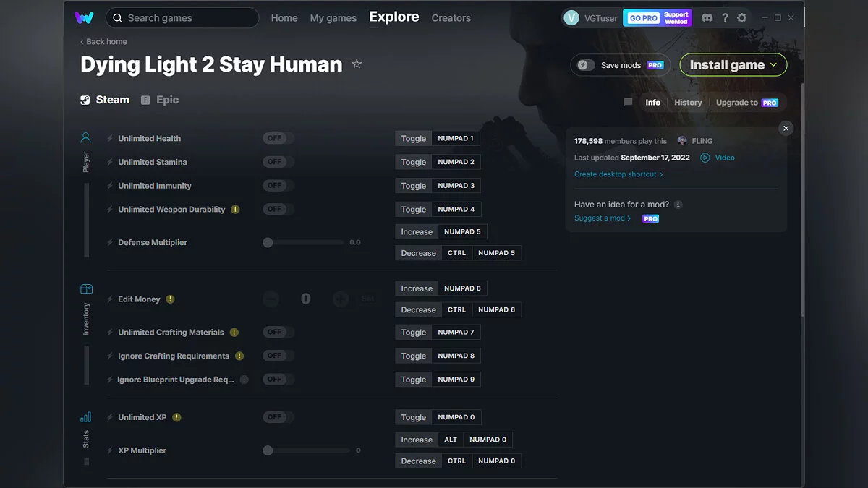Open the History tab
Screen dimensions: 868x488
pos(687,103)
